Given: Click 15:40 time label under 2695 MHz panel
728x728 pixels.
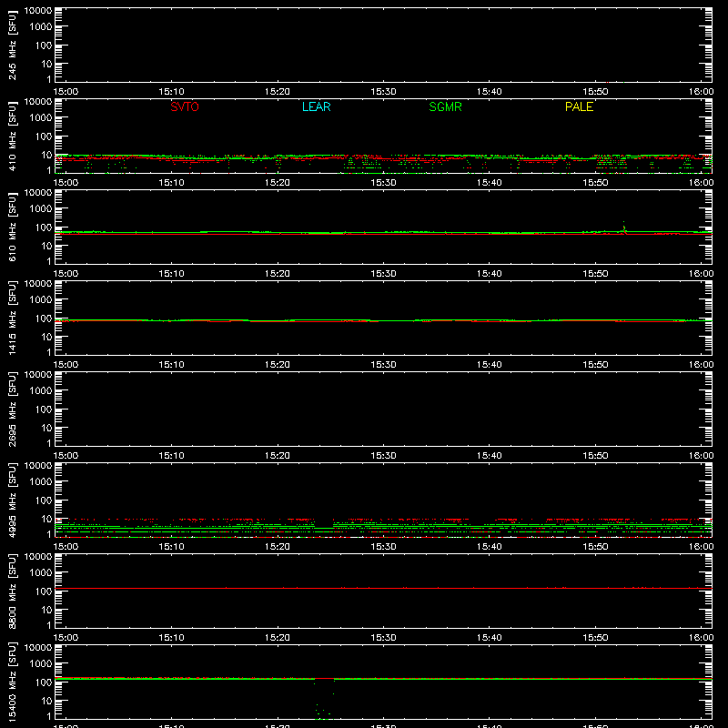Looking at the screenshot, I should pos(489,456).
